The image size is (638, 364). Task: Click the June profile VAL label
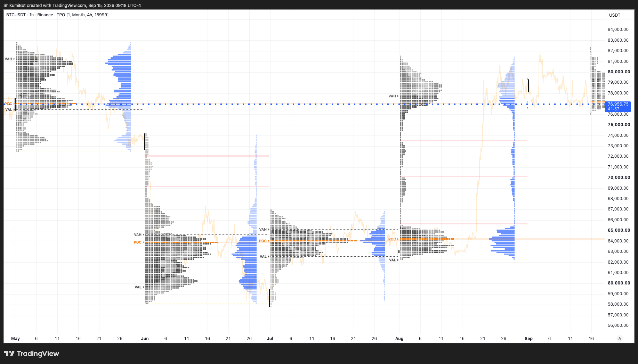(138, 287)
